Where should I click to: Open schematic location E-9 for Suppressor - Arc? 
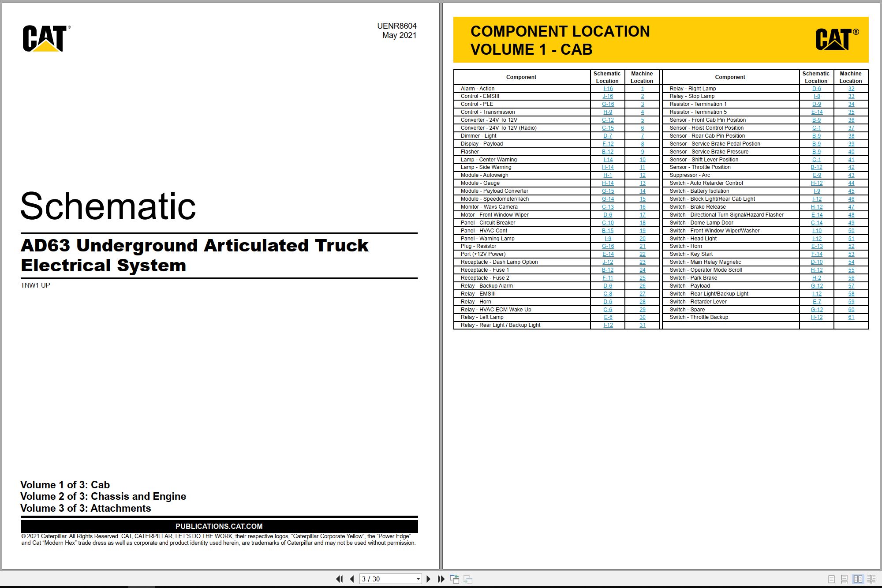(x=817, y=175)
